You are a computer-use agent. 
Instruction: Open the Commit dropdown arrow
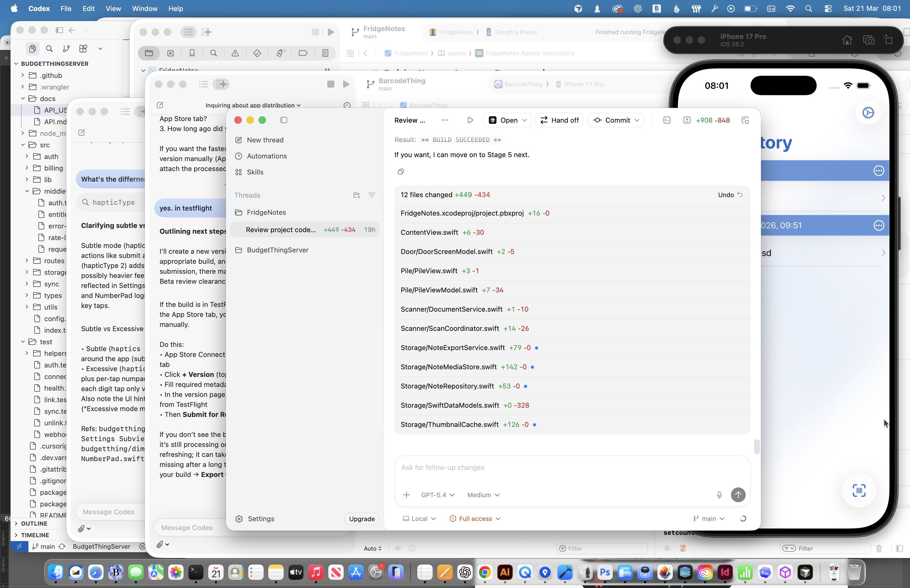click(637, 120)
